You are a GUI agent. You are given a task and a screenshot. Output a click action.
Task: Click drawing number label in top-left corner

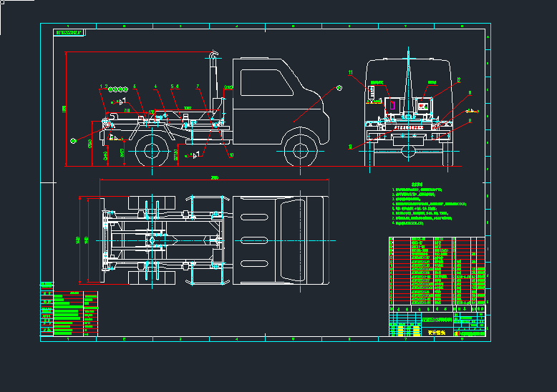[x=69, y=33]
